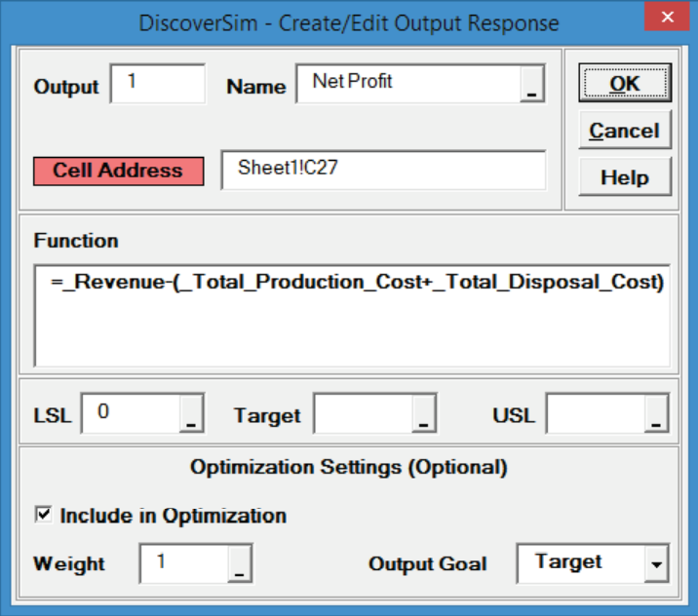Image resolution: width=698 pixels, height=616 pixels.
Task: Click the USL cell reference picker button
Action: coord(656,415)
